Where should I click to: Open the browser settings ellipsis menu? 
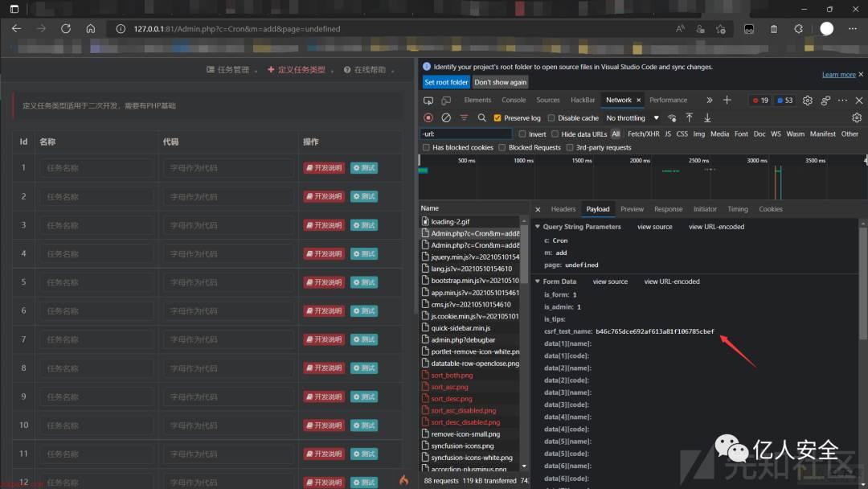tap(853, 29)
